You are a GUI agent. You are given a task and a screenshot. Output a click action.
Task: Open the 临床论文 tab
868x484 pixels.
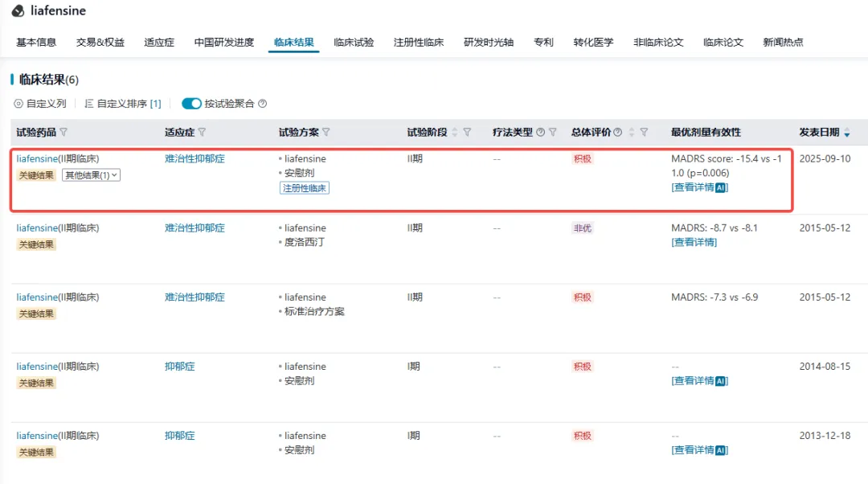[x=723, y=42]
